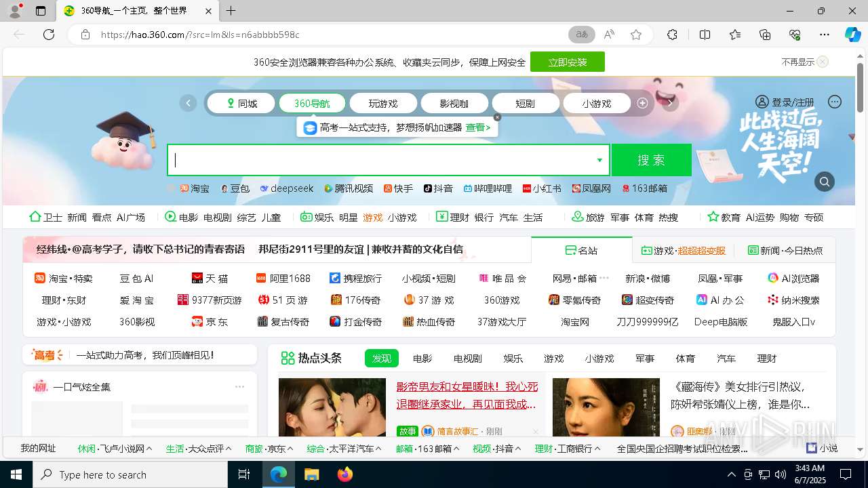The image size is (868, 488).
Task: View site information padlock icon
Action: (85, 35)
